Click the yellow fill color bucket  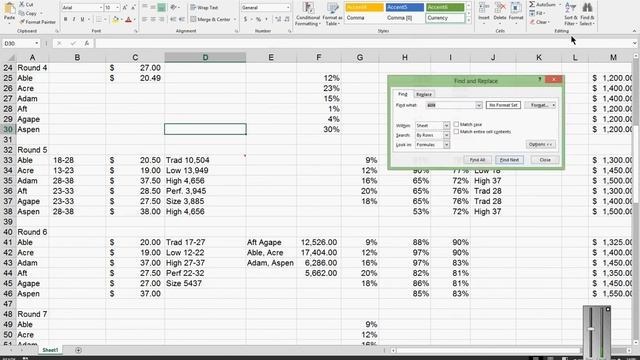click(115, 19)
